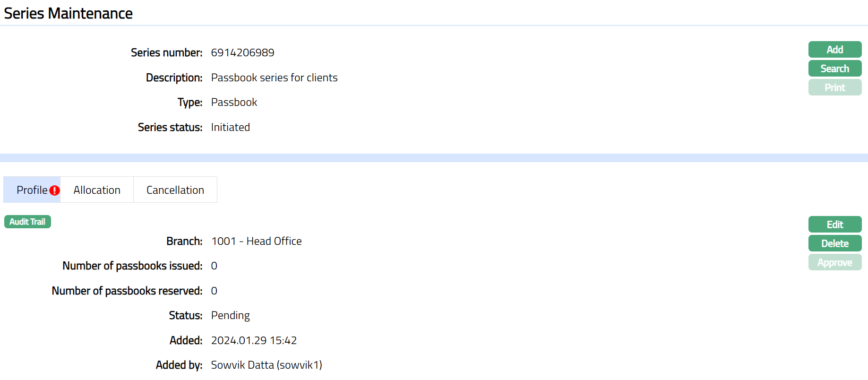Select the Cancellation tab

(x=175, y=190)
